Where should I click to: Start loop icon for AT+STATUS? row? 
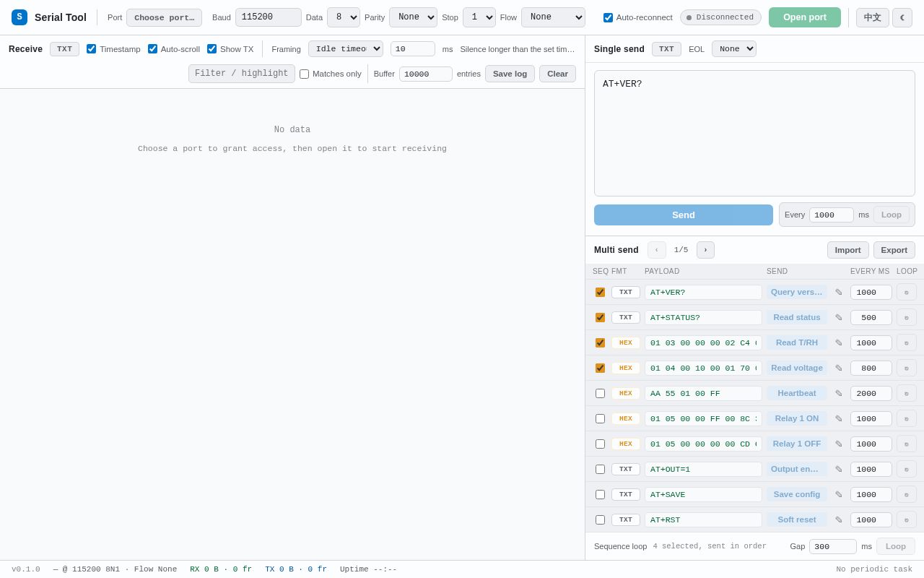[907, 317]
